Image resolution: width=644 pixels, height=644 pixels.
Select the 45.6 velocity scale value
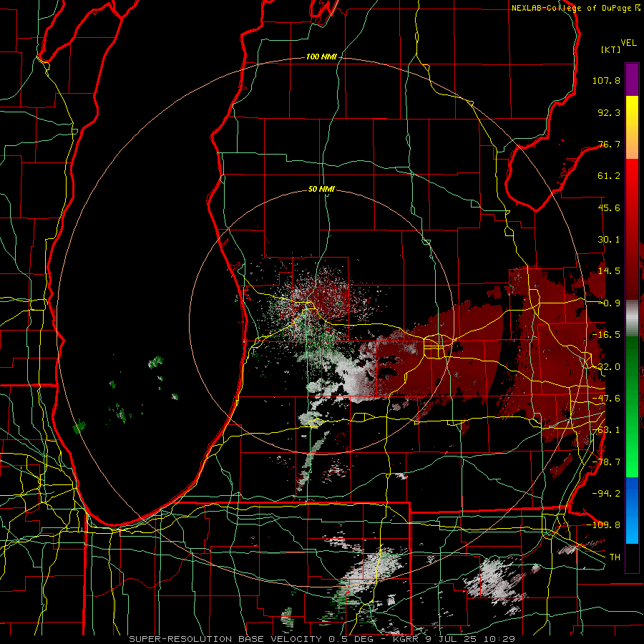click(609, 208)
